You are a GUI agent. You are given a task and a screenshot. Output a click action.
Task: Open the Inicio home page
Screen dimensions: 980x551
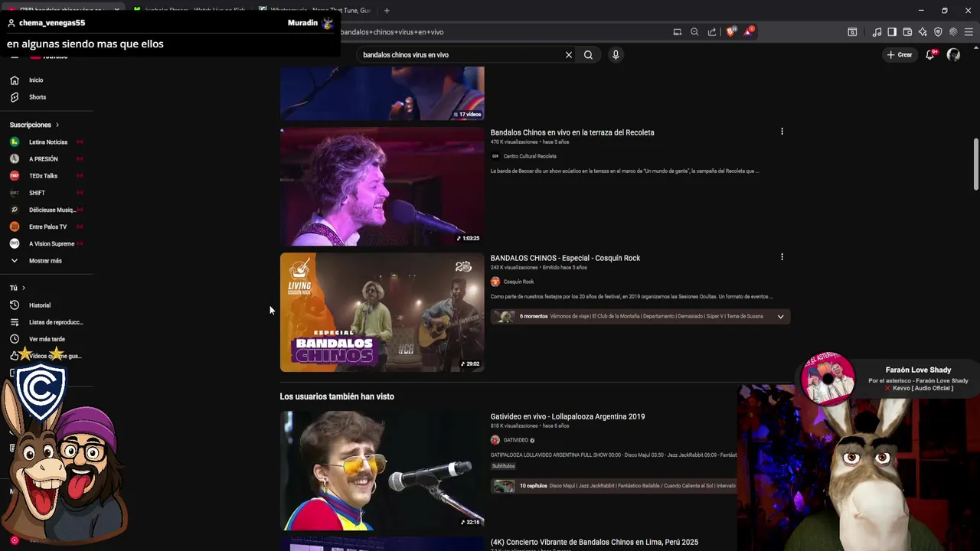coord(36,80)
